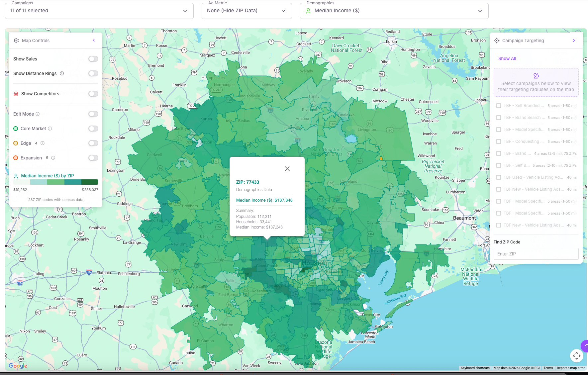This screenshot has height=375, width=588.
Task: Click the Map Controls gear icon
Action: point(16,40)
